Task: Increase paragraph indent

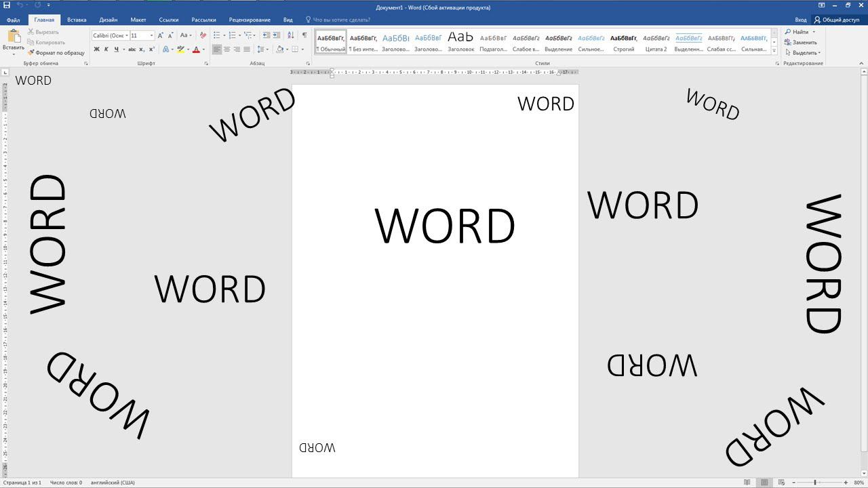Action: click(277, 35)
